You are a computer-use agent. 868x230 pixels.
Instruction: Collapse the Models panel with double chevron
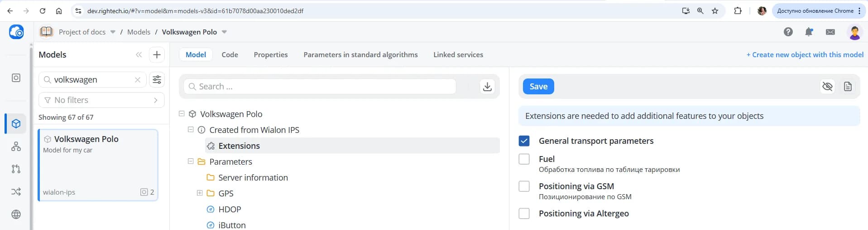[139, 54]
